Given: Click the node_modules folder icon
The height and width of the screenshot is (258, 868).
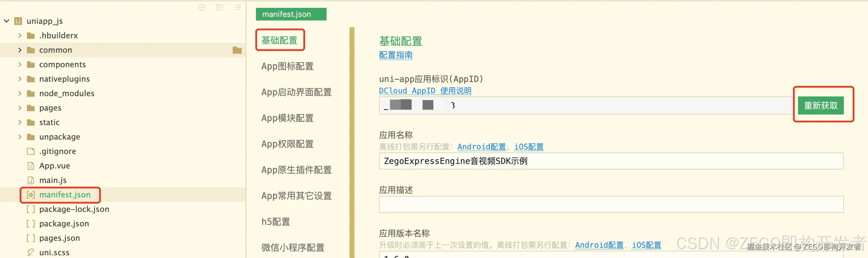Looking at the screenshot, I should point(31,93).
